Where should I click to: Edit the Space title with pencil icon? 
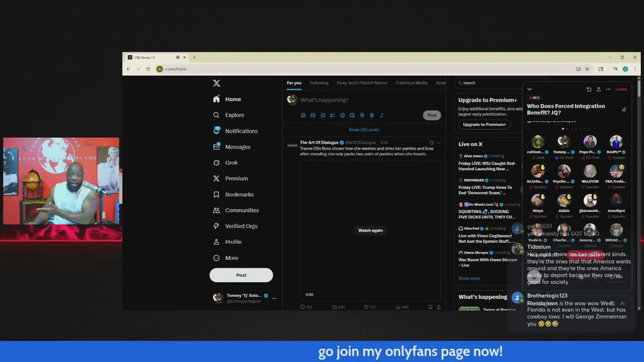tap(624, 110)
